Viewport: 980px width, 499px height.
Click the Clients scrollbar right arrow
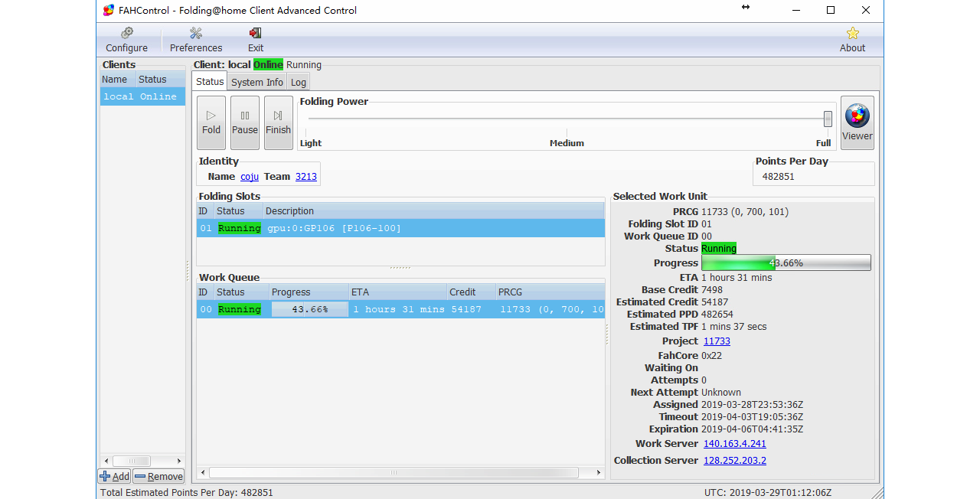click(180, 461)
